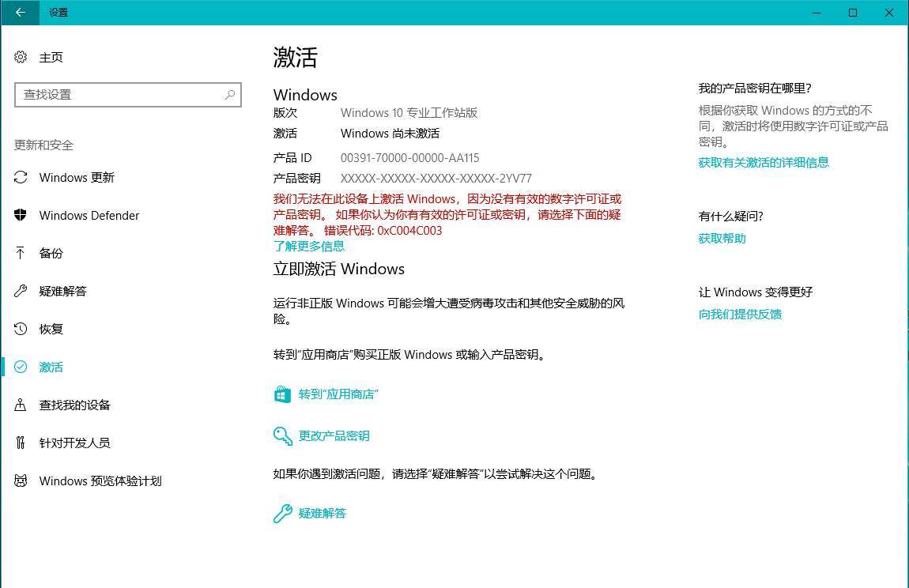Click the 立即激活 Windows heading
The height and width of the screenshot is (588, 909).
tap(339, 269)
